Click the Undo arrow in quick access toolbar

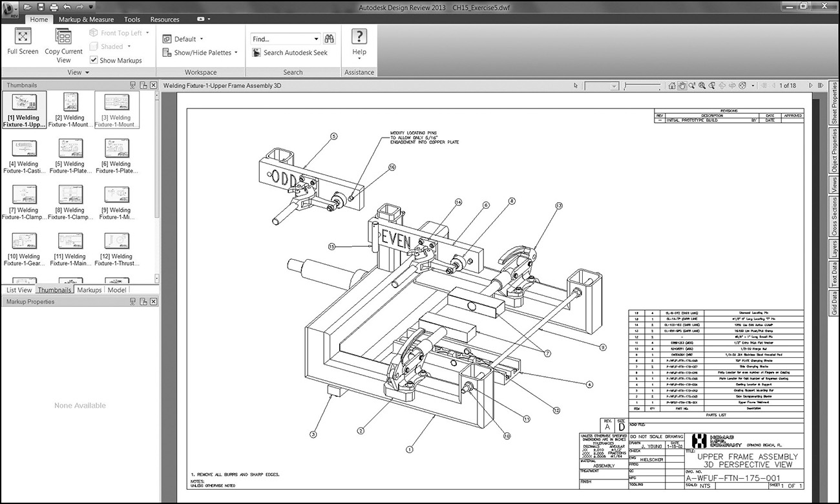67,6
